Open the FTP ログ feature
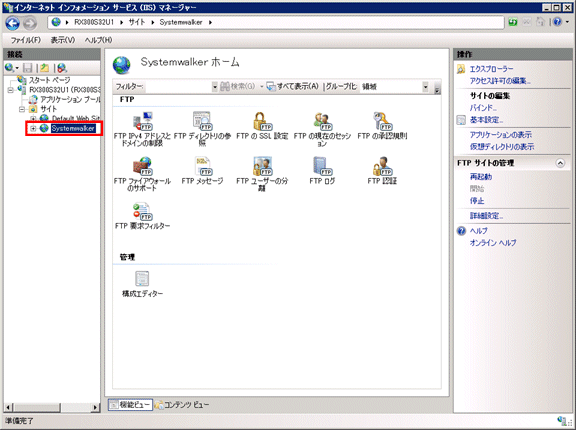This screenshot has width=576, height=430. [322, 171]
